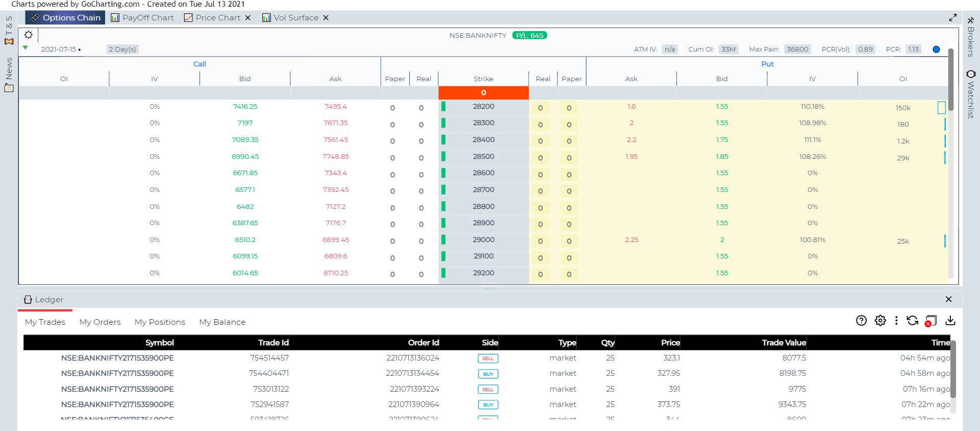Expand options chain panel to fullscreen
This screenshot has width=980, height=431.
tap(952, 17)
